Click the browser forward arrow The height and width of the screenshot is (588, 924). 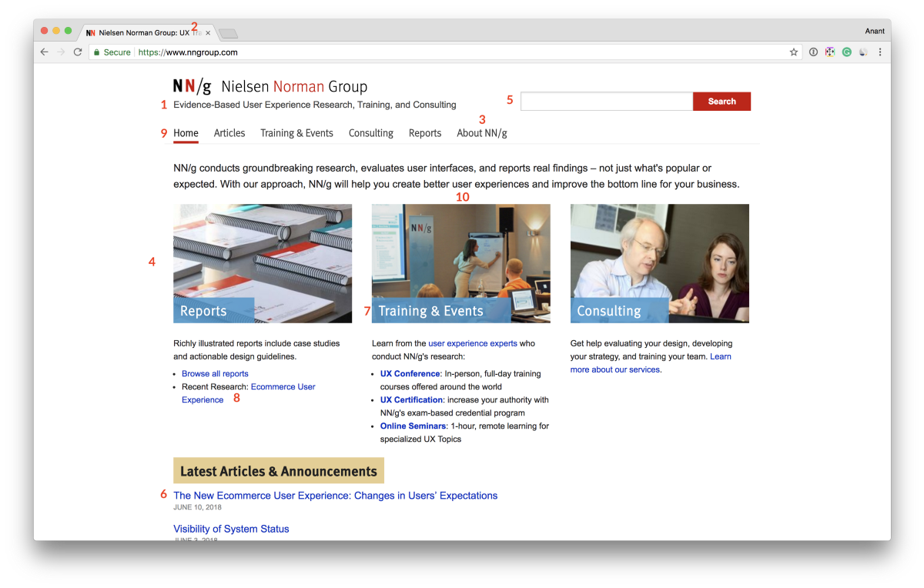(61, 52)
